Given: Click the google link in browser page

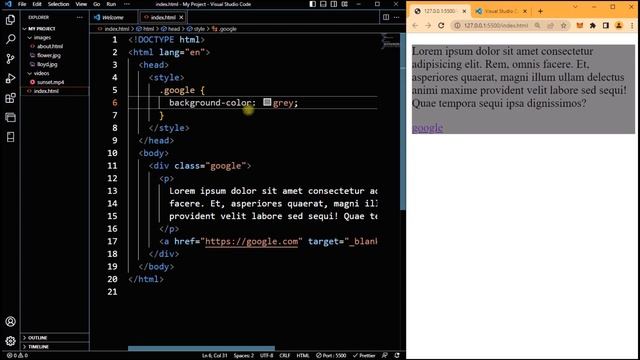Looking at the screenshot, I should [427, 128].
